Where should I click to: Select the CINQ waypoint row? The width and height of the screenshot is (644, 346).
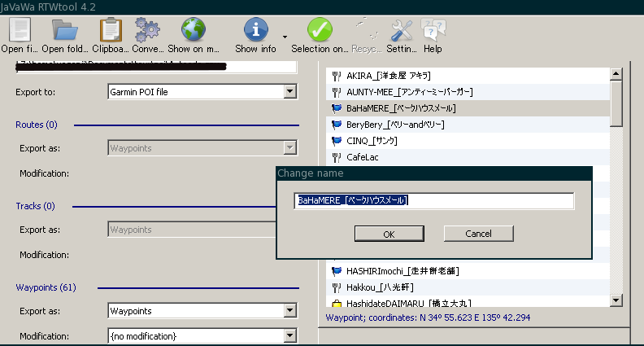(x=468, y=141)
